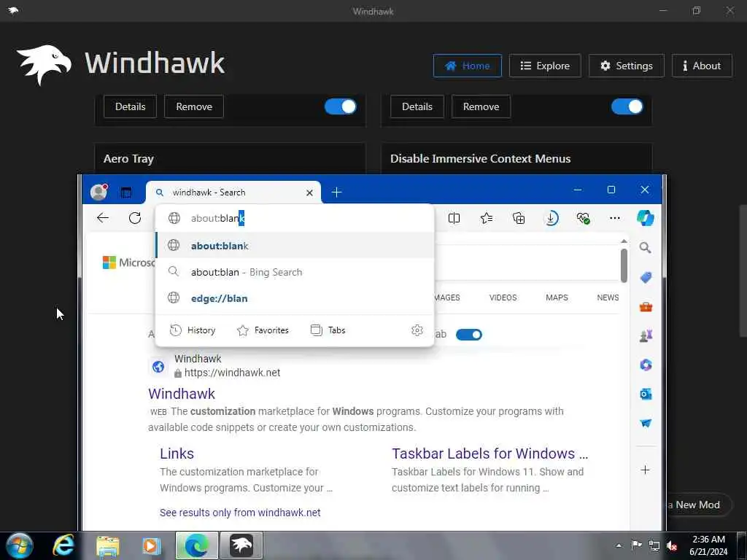Open the Edge Downloads icon

(551, 218)
